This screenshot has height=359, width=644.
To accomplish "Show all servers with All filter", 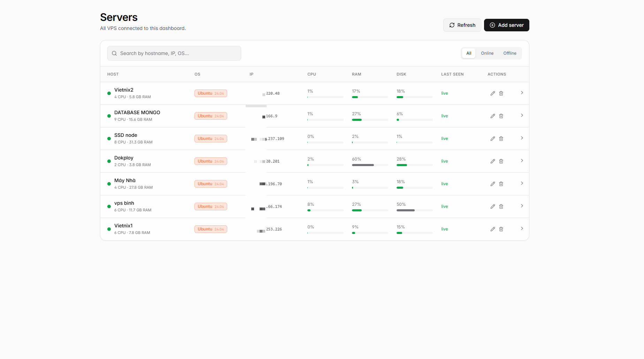I will tap(469, 53).
